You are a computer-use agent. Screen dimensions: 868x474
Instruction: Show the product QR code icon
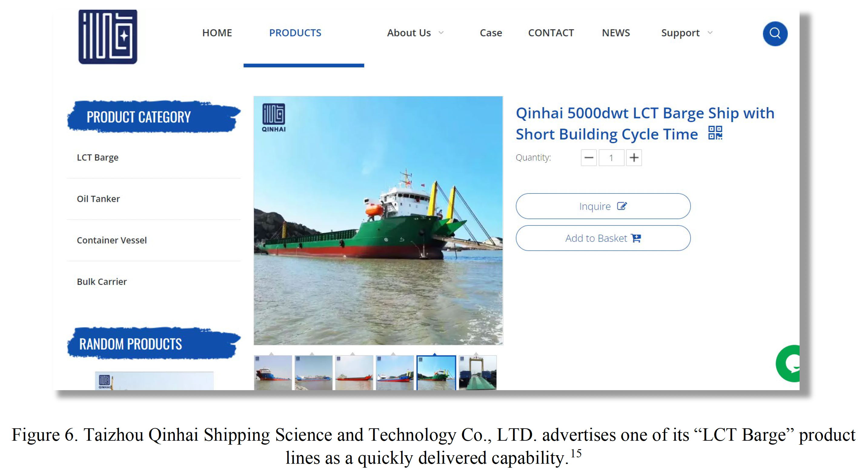tap(715, 133)
